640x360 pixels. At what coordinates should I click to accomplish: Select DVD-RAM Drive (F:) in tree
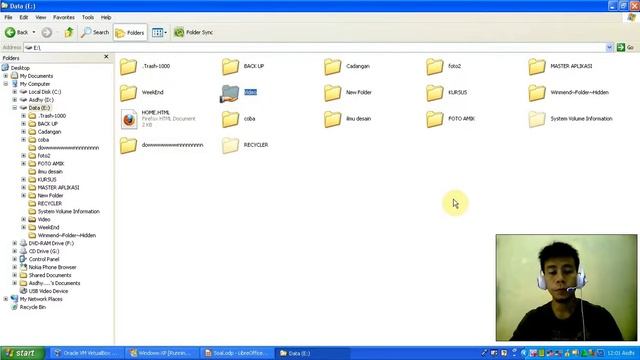pos(51,243)
